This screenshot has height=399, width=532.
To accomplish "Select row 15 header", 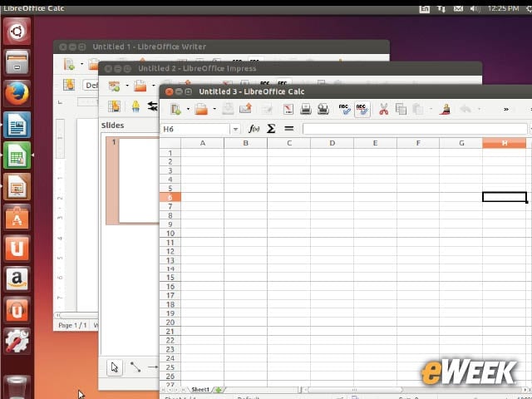I will coord(170,277).
